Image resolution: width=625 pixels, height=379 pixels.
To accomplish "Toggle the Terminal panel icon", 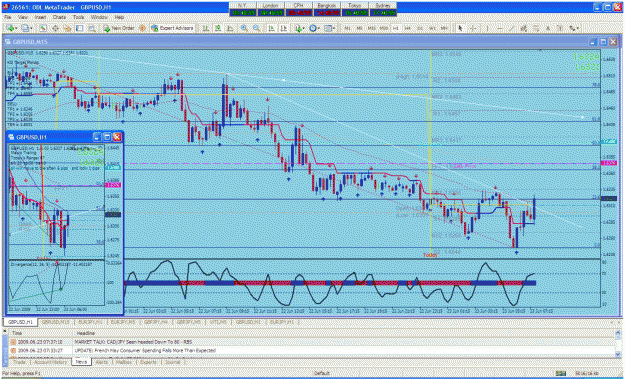I will 80,28.
